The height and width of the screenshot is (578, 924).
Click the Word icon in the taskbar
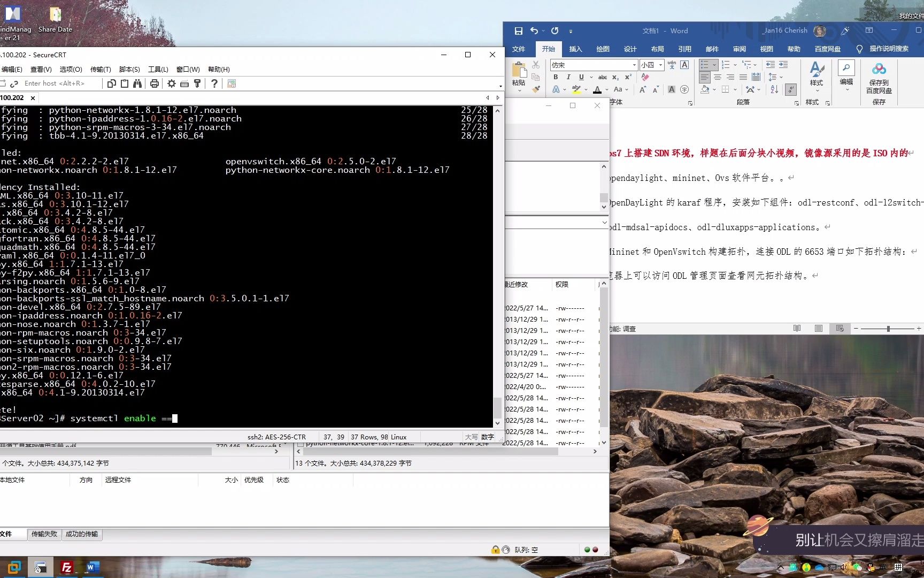(92, 567)
